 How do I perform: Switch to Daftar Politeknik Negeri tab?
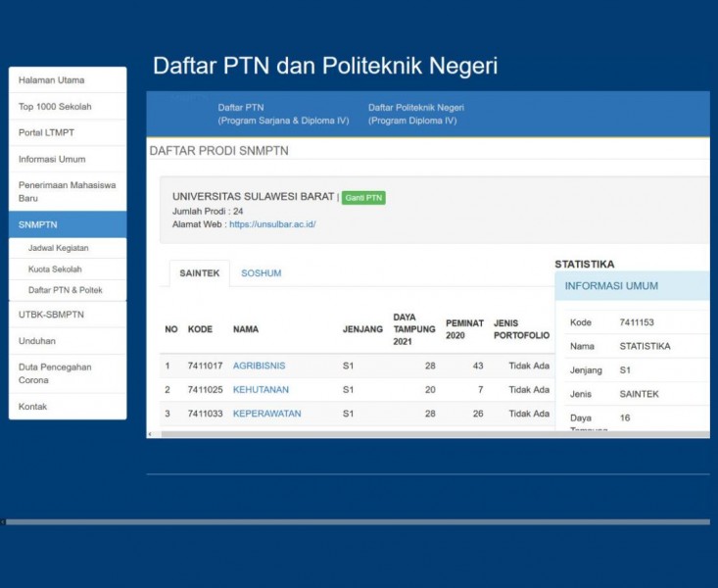click(x=415, y=114)
